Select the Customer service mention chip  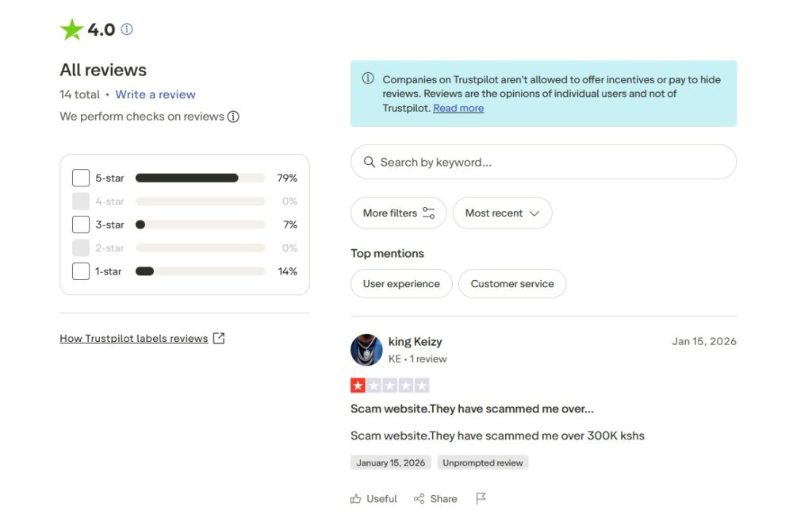pos(512,284)
